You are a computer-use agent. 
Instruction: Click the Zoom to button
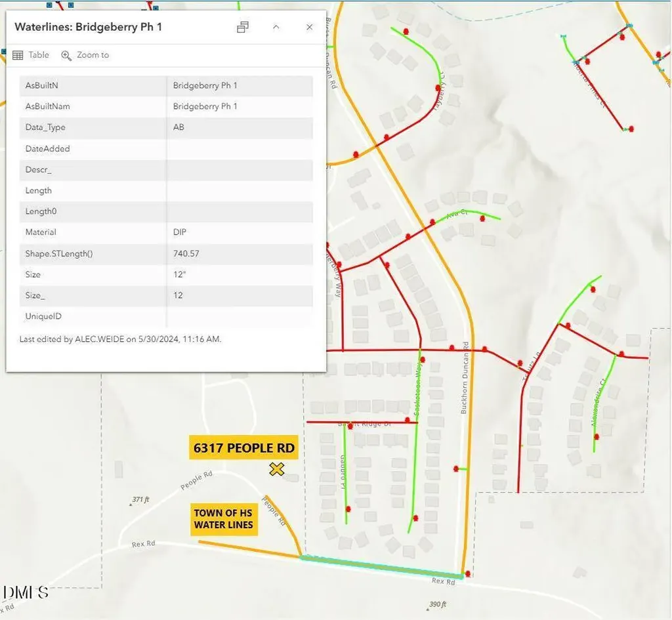85,55
